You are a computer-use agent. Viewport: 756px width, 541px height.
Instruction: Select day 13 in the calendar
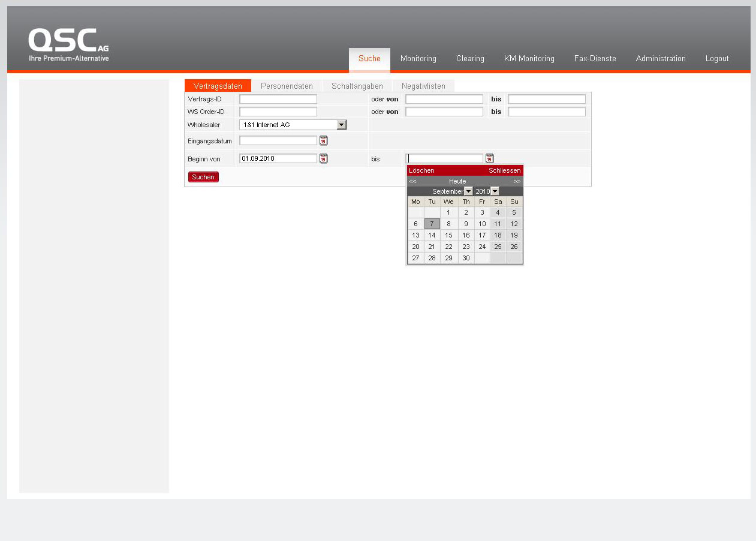pyautogui.click(x=415, y=235)
